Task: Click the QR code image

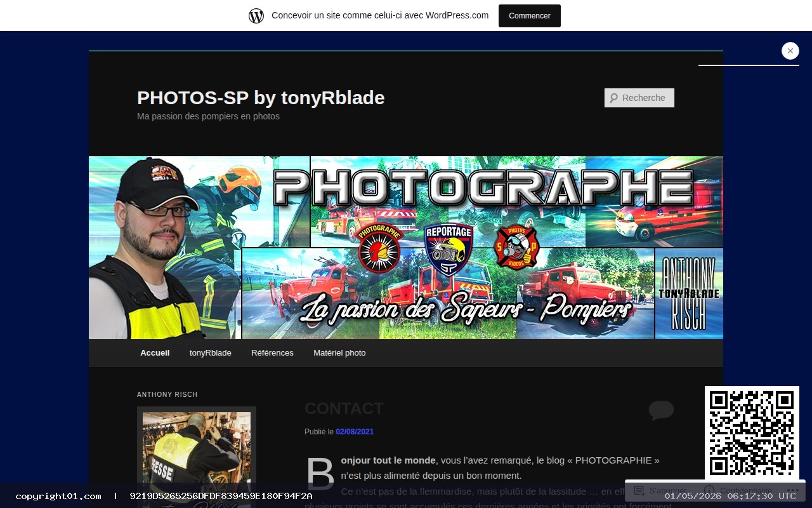Action: (x=752, y=433)
